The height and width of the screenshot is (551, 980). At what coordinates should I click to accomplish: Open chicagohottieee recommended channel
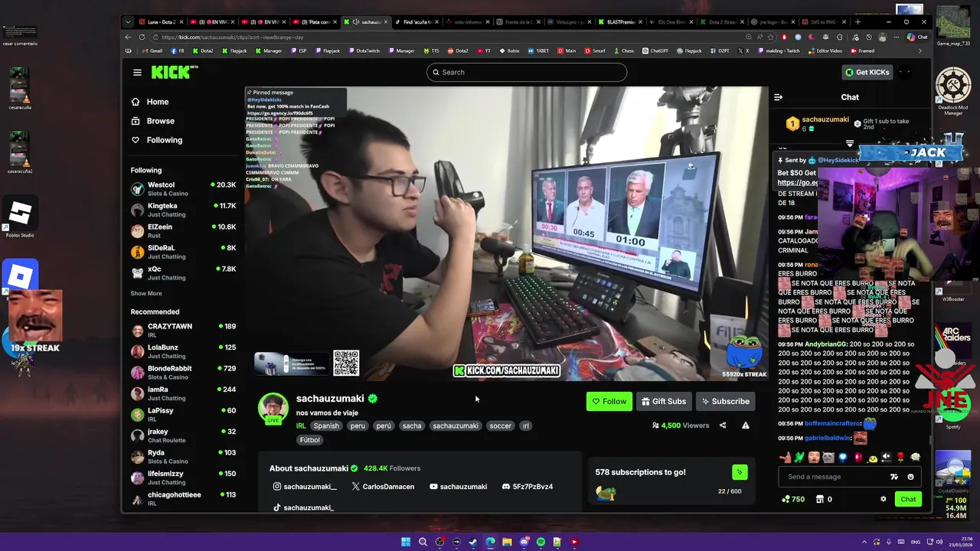tap(183, 498)
